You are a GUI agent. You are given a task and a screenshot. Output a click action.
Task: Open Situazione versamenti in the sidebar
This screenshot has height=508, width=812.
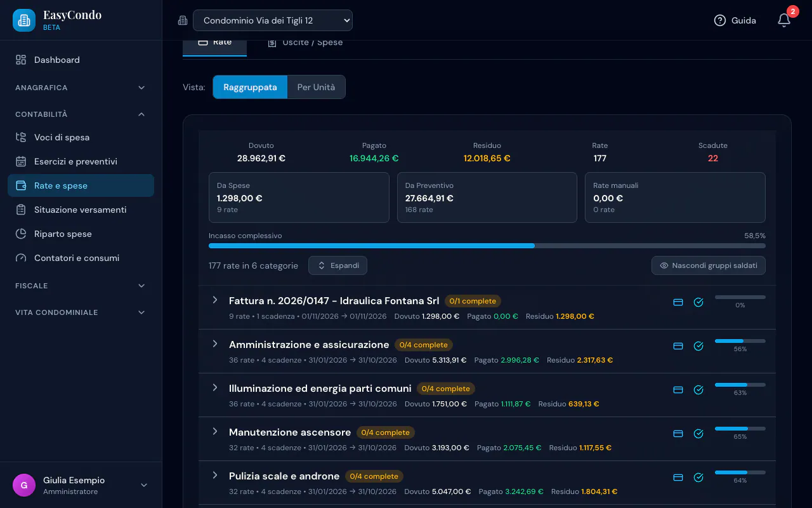[81, 210]
